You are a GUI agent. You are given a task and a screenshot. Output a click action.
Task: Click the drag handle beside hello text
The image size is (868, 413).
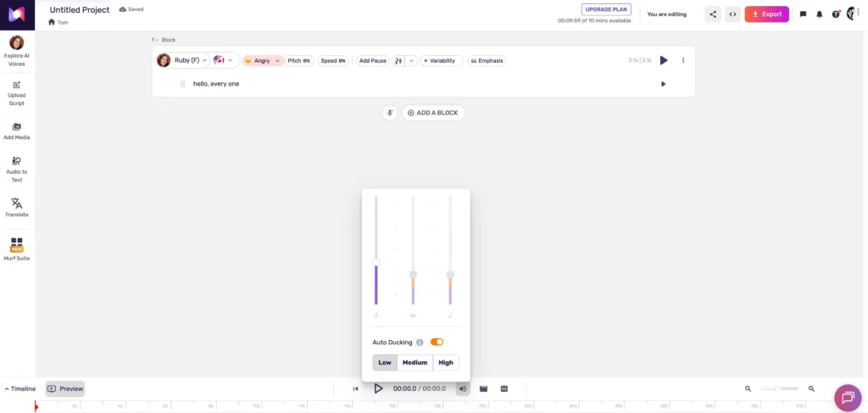[183, 84]
